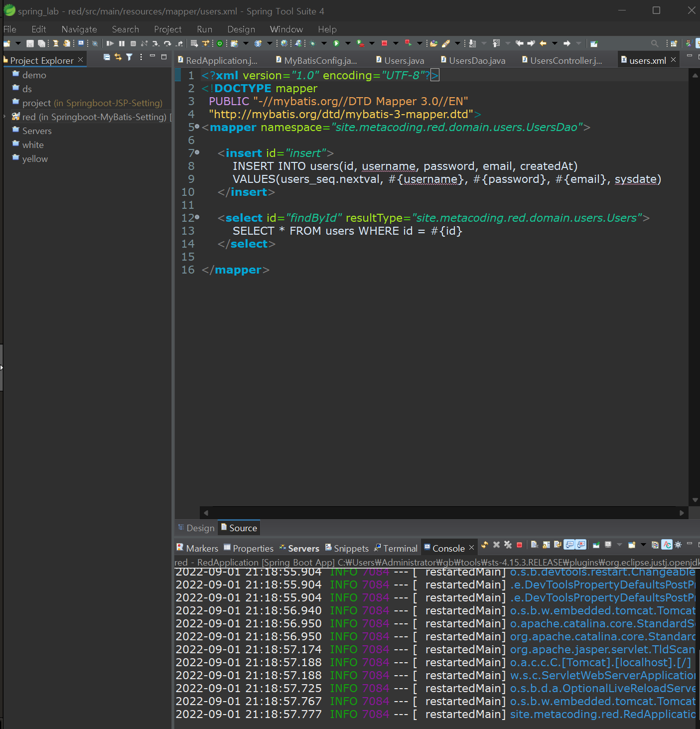Screen dimensions: 700x729
Task: Toggle Show Console on Standard Out change
Action: point(569,545)
